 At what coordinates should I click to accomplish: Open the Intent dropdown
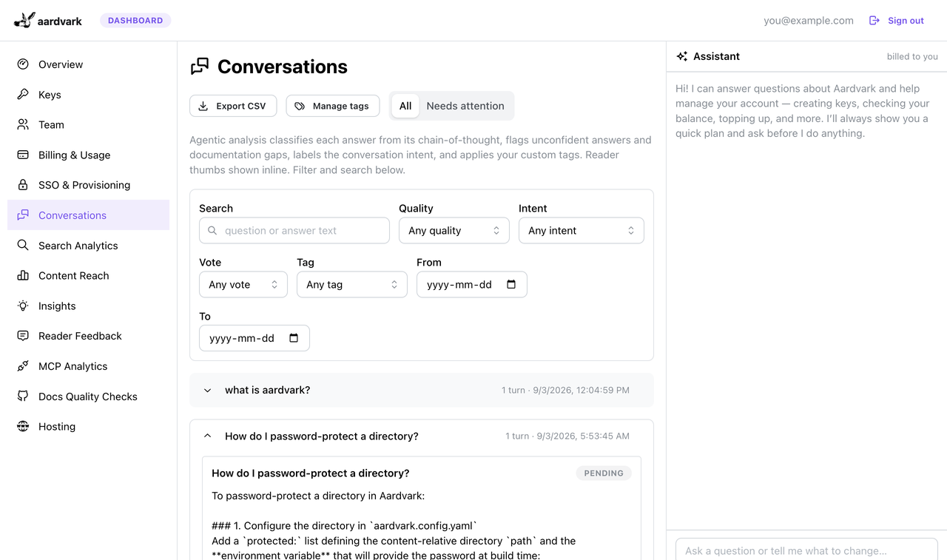point(582,231)
